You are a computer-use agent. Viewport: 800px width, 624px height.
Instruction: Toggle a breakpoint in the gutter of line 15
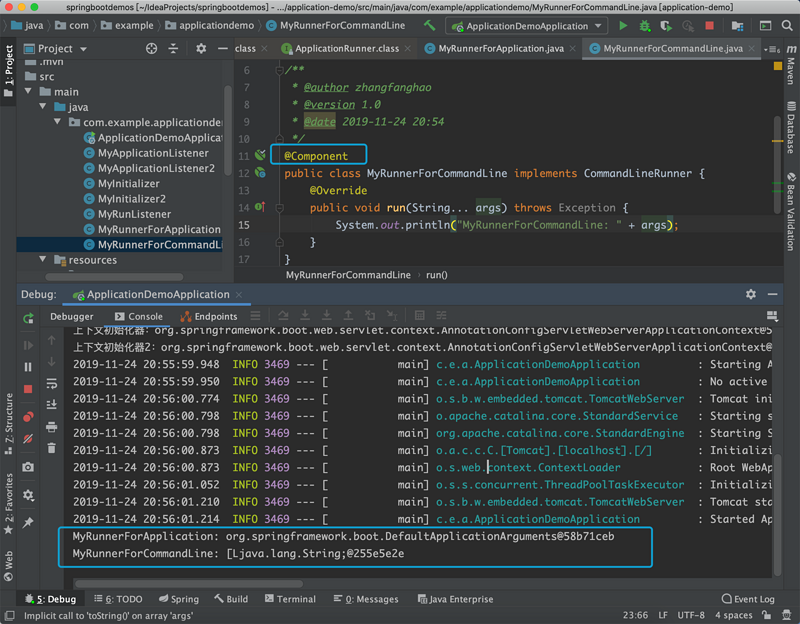coord(261,226)
